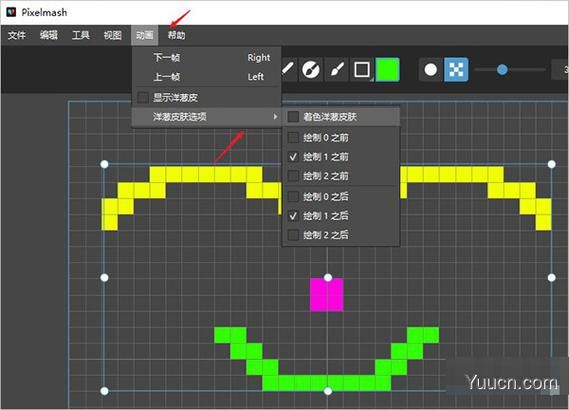Click the right-middle selection handle

(552, 278)
